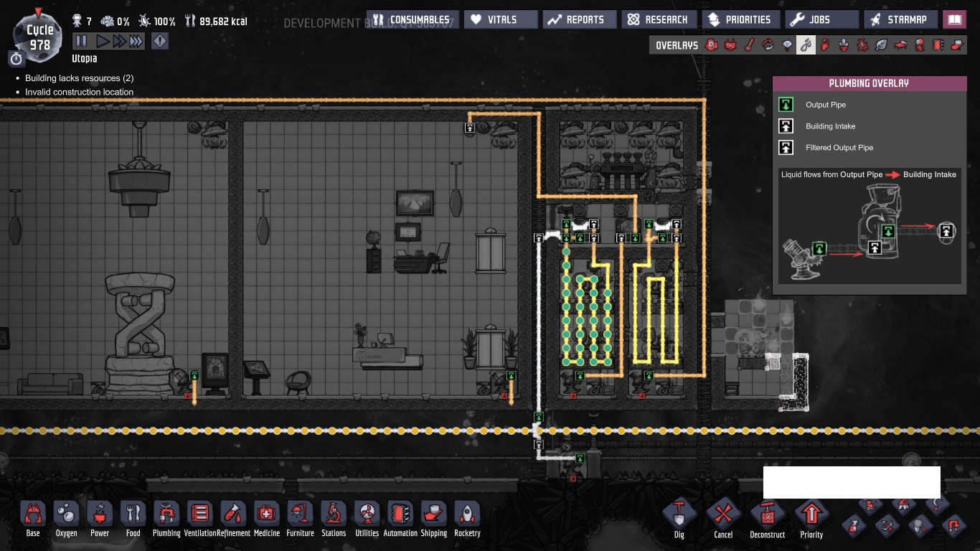Viewport: 980px width, 551px height.
Task: Show the Room overlay (bed icon)
Action: [900, 45]
